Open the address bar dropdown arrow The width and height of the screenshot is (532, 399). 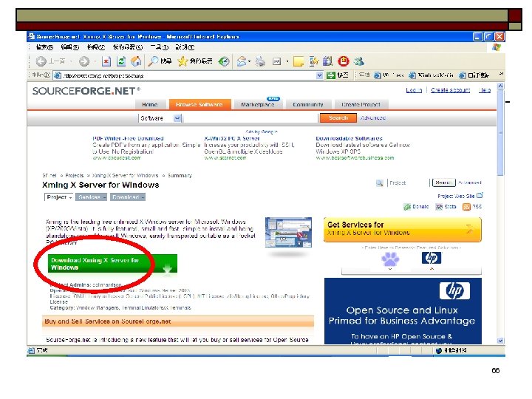point(319,75)
